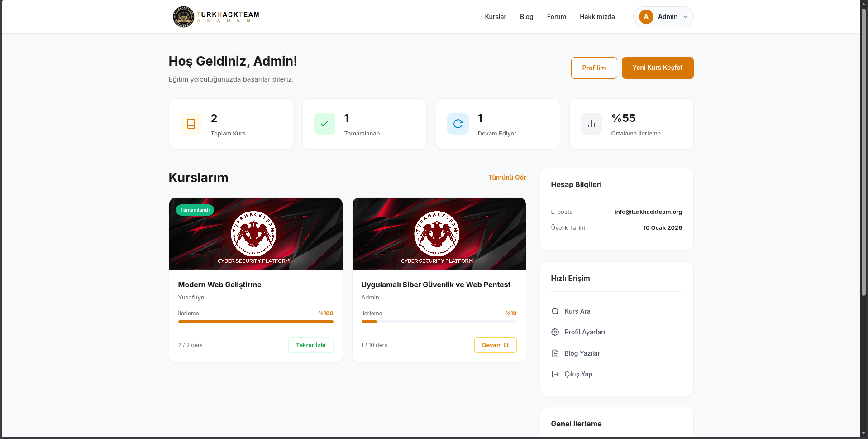Expand the Admin user menu chevron
The width and height of the screenshot is (868, 439).
685,17
